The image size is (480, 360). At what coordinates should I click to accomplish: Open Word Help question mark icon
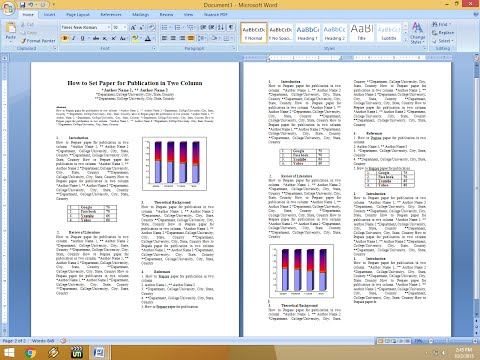[476, 15]
